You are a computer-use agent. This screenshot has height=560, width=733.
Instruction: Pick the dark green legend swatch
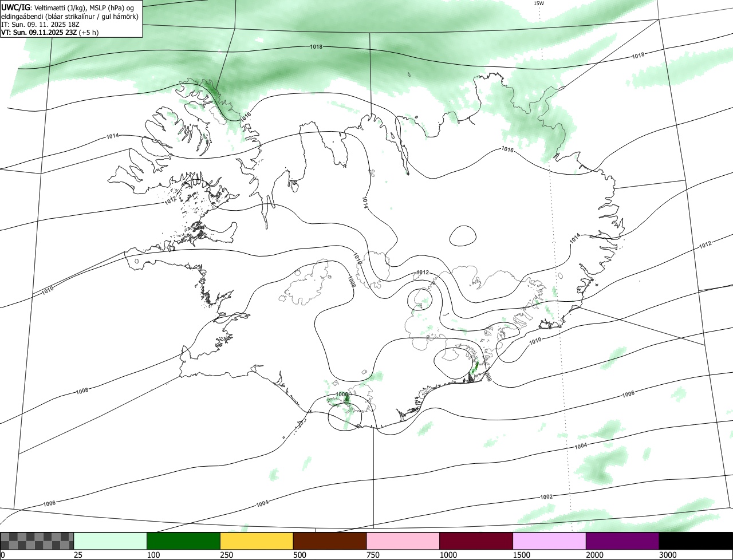[184, 541]
